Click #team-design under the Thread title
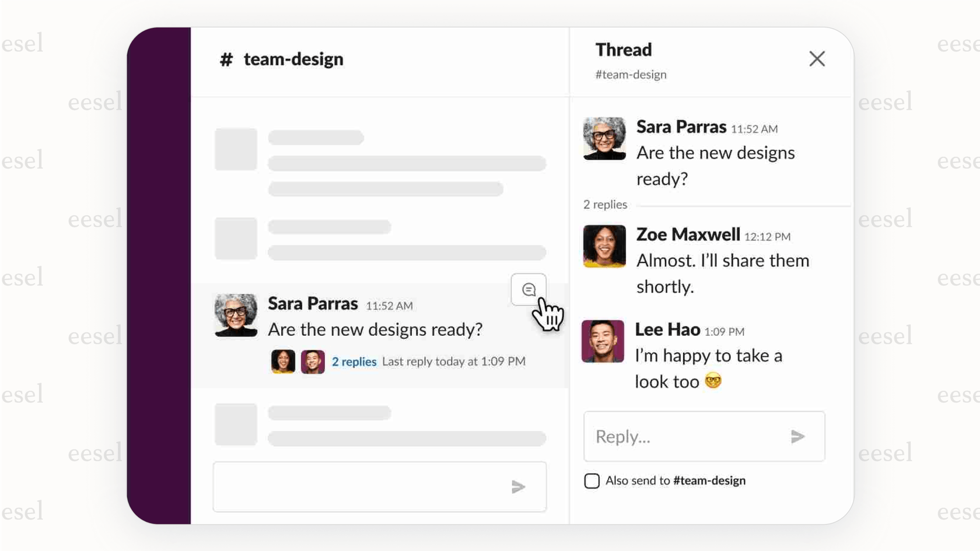This screenshot has width=980, height=551. click(x=631, y=74)
